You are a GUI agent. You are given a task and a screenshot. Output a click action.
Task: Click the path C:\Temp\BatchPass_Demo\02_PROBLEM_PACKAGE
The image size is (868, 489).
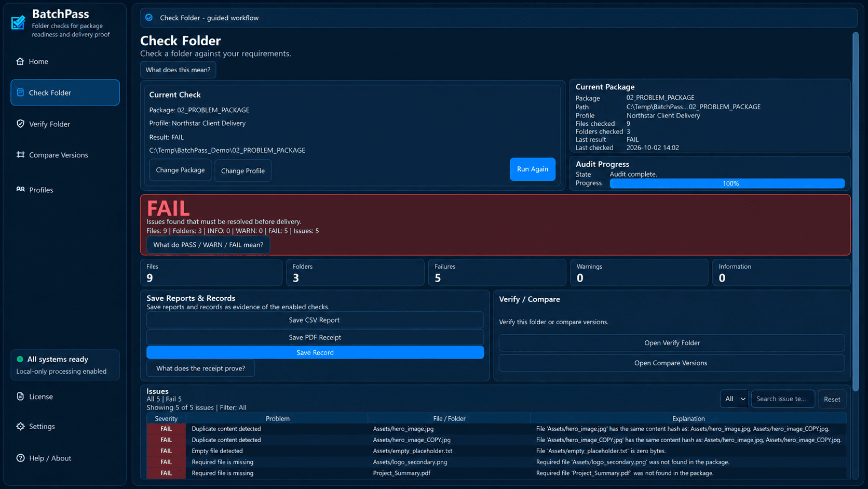tap(227, 150)
